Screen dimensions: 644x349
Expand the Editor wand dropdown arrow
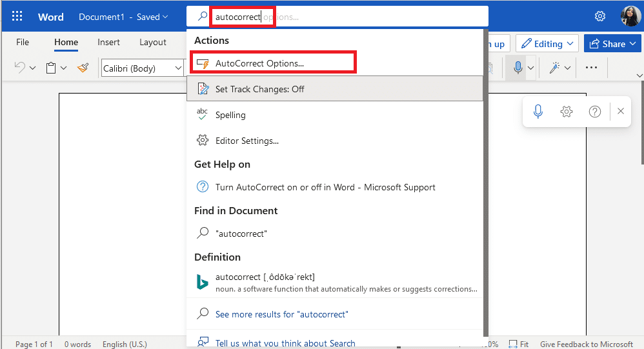click(567, 68)
